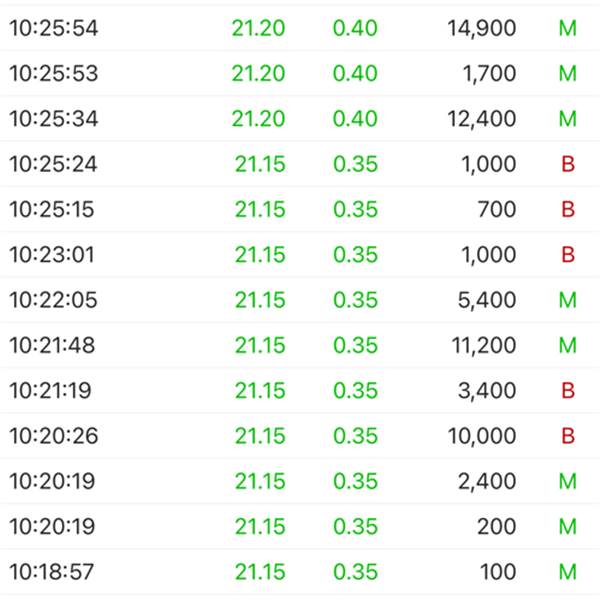
Task: Select the 11,200 volume entry
Action: coord(484,346)
